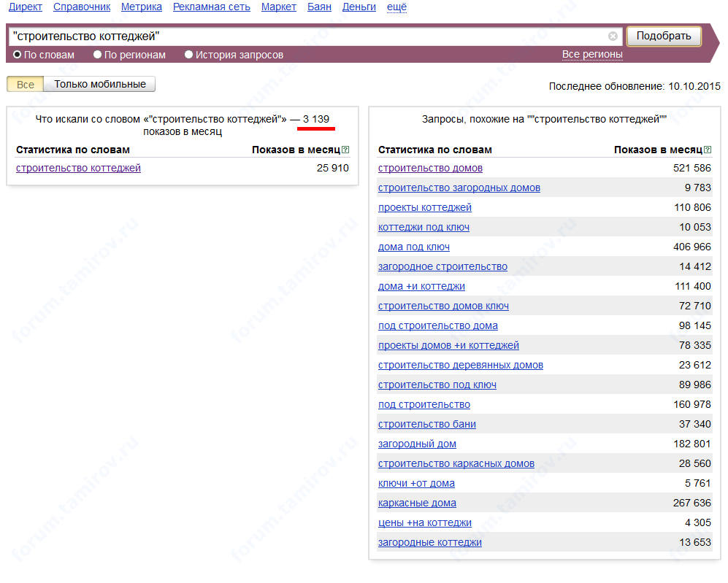
Task: Click the 25 910 impressions value
Action: click(x=332, y=168)
